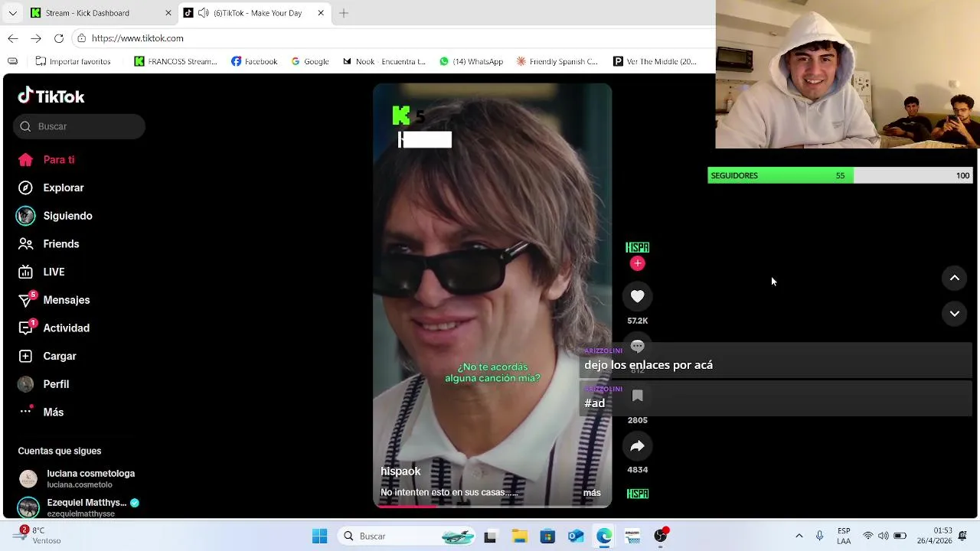
Task: Click the address bar URL
Action: 138,38
